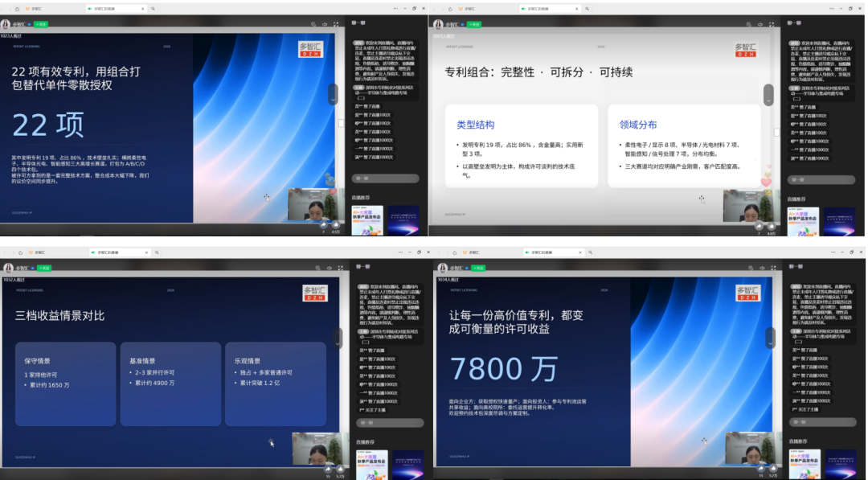Image resolution: width=868 pixels, height=480 pixels.
Task: Focus the chat input in the 专利组合 slide window
Action: [x=821, y=179]
